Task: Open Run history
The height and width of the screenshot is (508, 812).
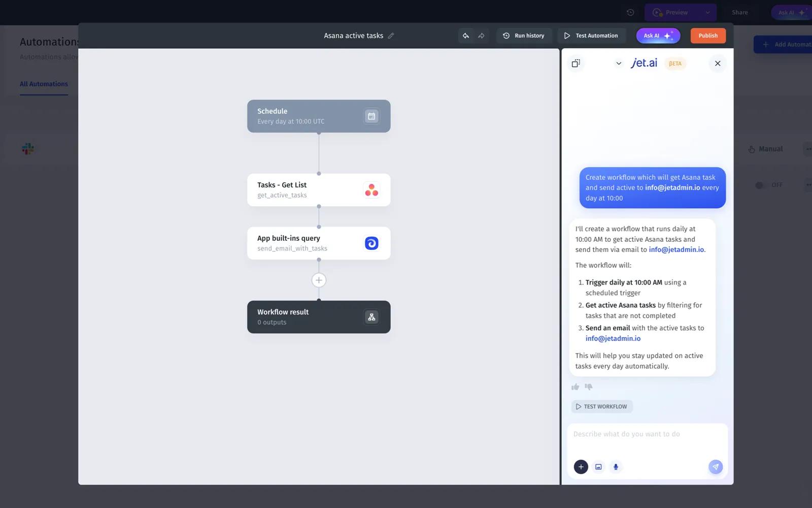Action: pyautogui.click(x=524, y=36)
